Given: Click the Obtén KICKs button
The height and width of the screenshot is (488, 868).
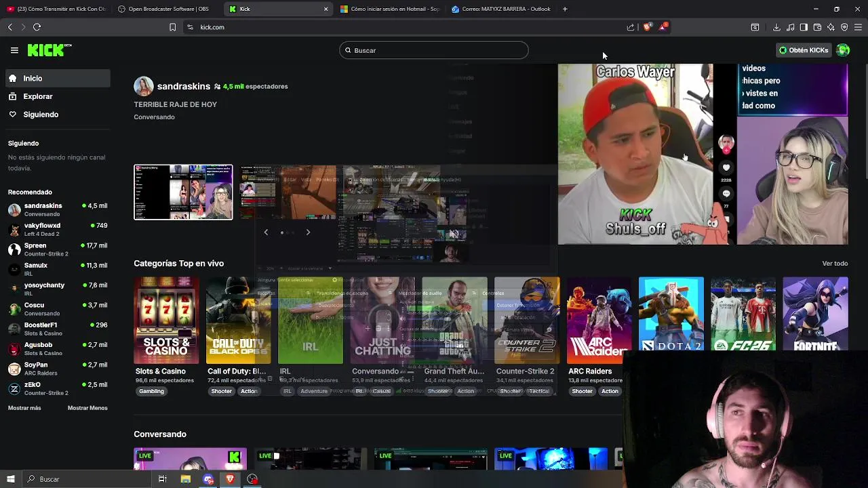Looking at the screenshot, I should coord(804,50).
